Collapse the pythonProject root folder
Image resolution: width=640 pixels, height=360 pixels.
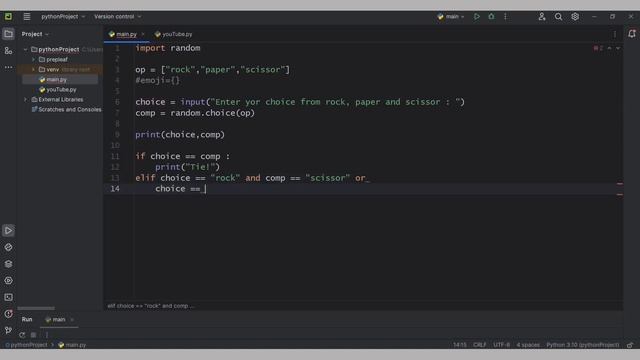coord(25,49)
